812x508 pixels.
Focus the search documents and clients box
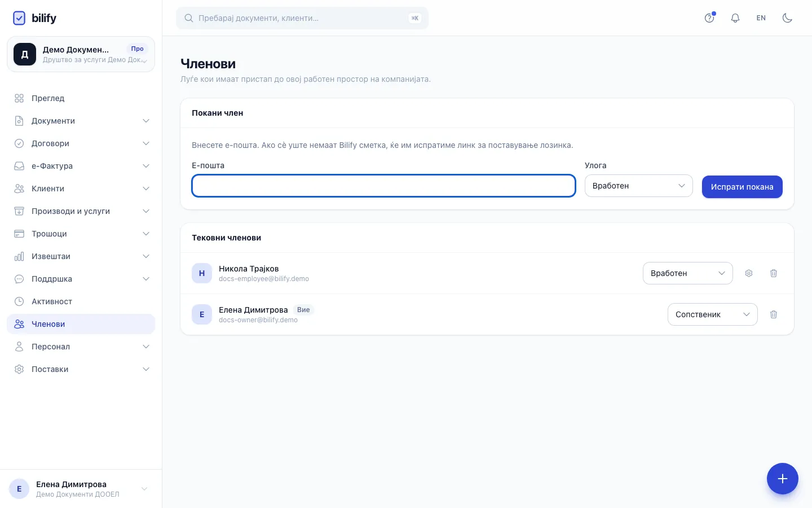tap(302, 18)
